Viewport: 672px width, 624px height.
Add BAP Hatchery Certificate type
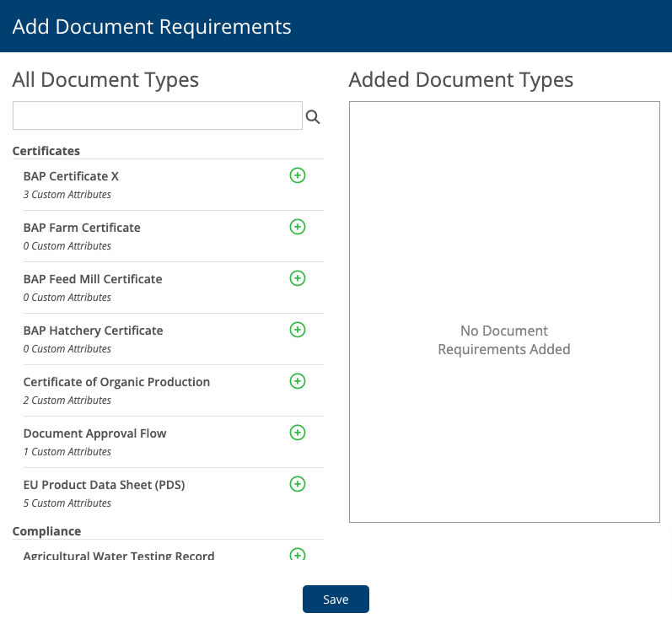pyautogui.click(x=298, y=330)
